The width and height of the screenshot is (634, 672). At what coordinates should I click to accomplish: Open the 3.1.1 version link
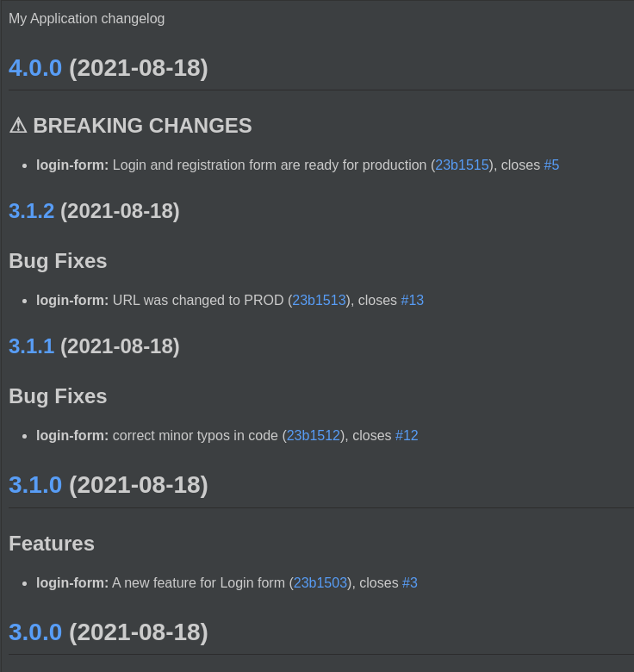click(32, 346)
